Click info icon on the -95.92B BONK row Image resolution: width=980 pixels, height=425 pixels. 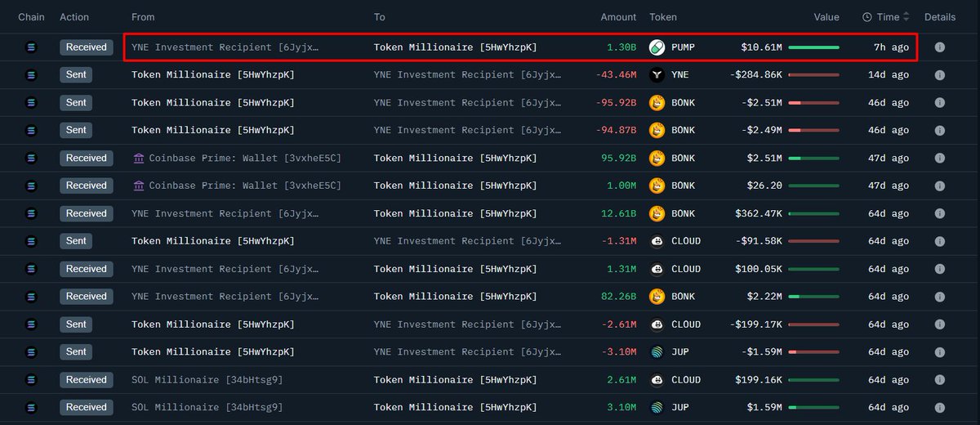[x=939, y=103]
